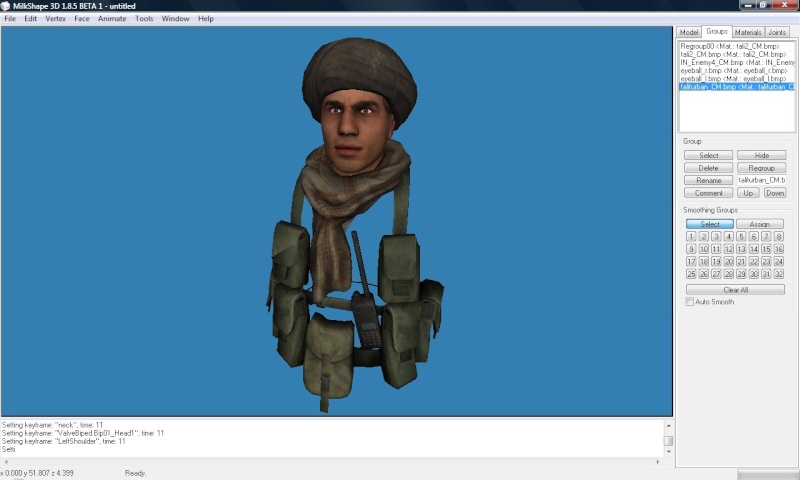800x480 pixels.
Task: Toggle smoothing group 5
Action: 741,236
